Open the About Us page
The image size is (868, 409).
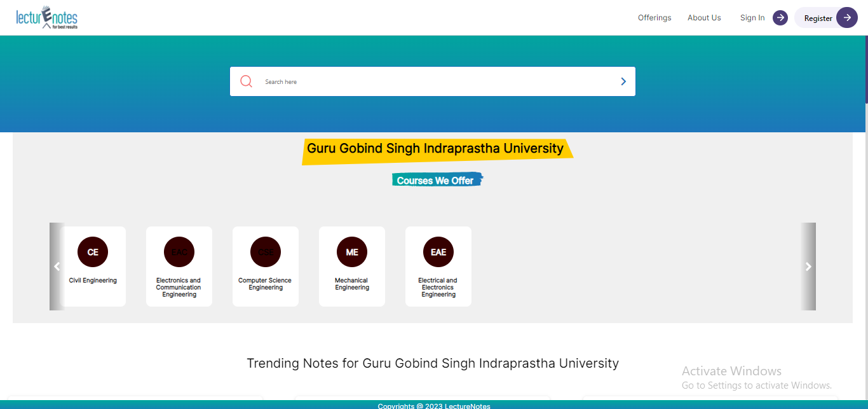click(x=704, y=18)
